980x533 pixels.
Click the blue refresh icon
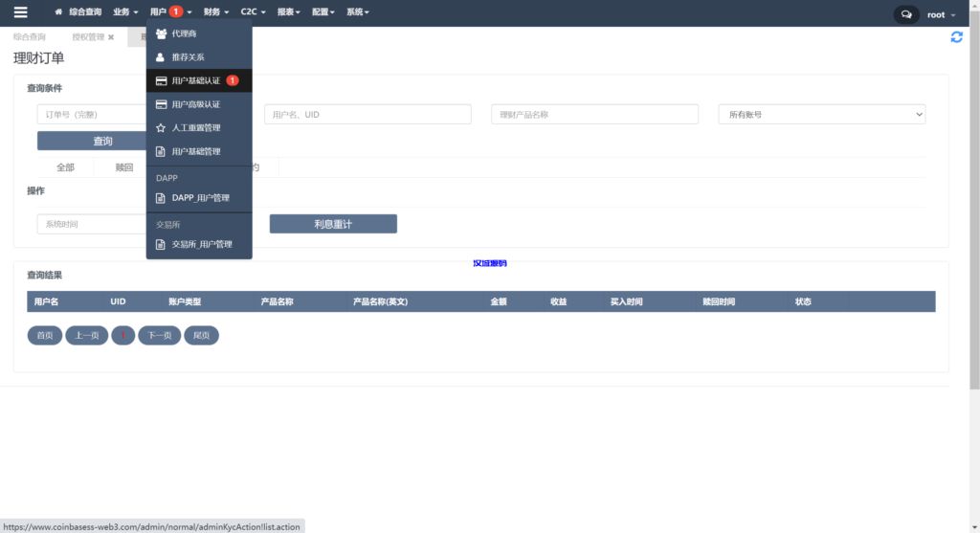tap(956, 37)
